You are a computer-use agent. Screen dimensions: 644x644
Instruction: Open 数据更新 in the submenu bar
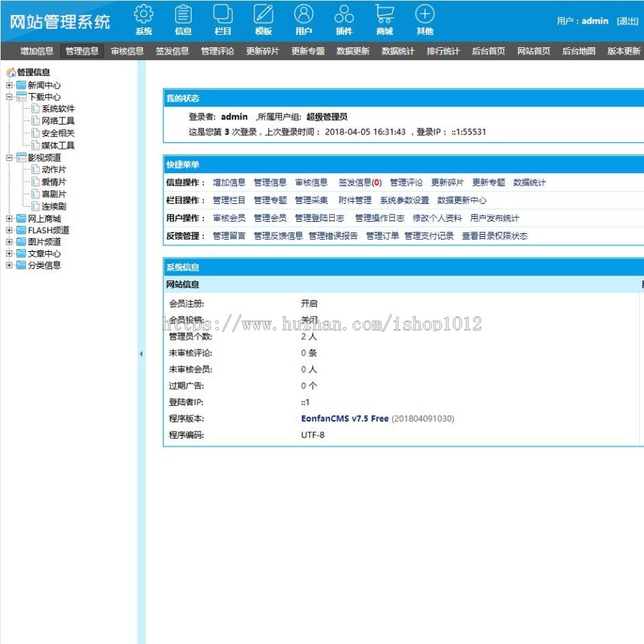click(x=353, y=51)
